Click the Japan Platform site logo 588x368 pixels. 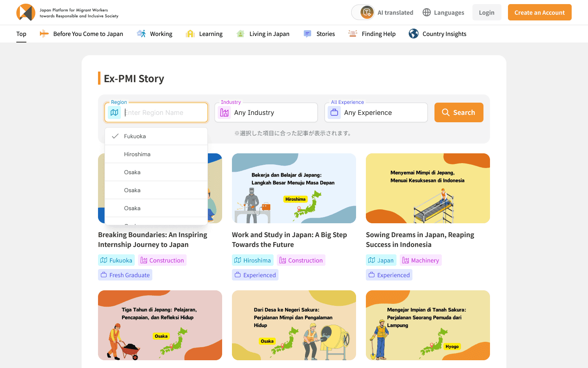pyautogui.click(x=67, y=13)
